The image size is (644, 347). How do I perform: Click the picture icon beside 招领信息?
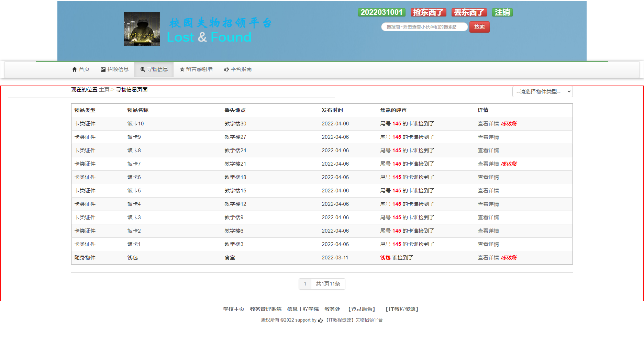coord(103,69)
